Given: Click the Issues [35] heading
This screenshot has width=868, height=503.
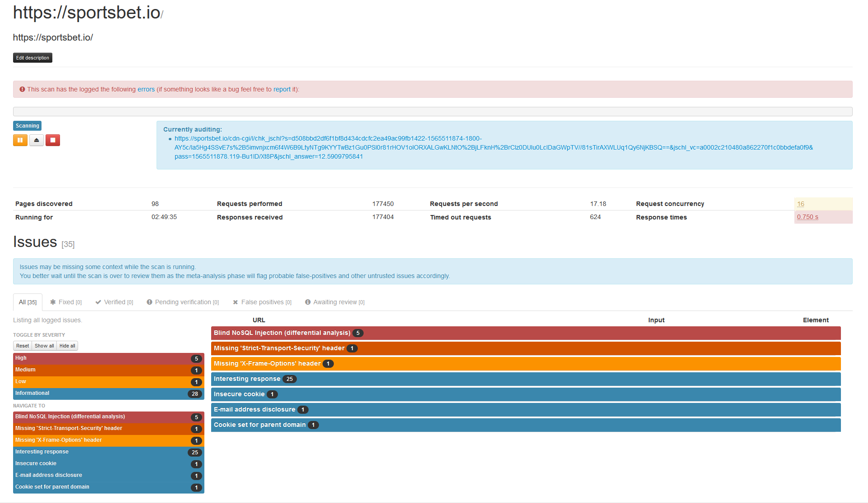Looking at the screenshot, I should (44, 242).
